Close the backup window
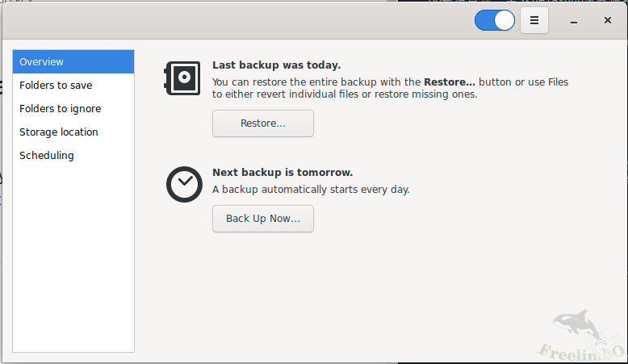Image resolution: width=628 pixels, height=364 pixels. (607, 20)
